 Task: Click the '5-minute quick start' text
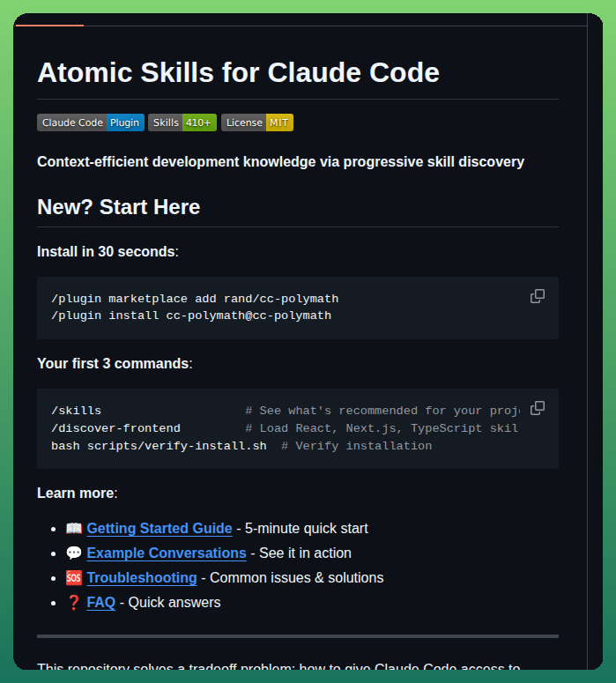pos(307,529)
